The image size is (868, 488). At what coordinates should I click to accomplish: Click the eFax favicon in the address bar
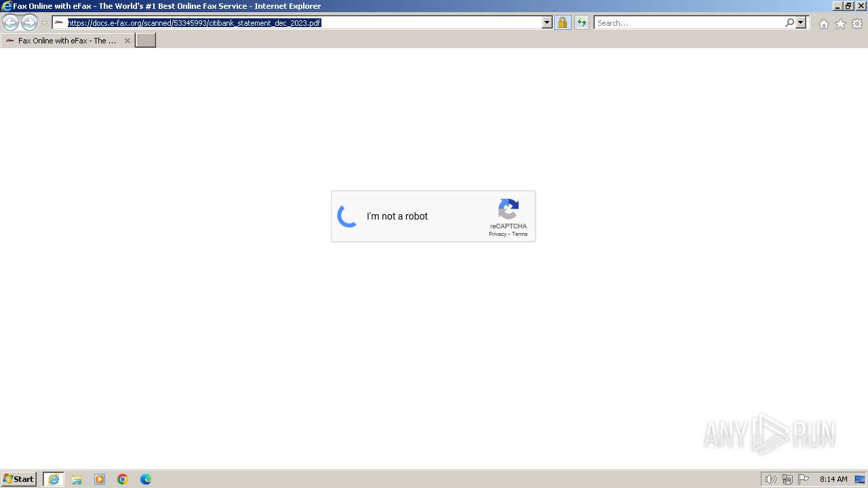tap(59, 23)
